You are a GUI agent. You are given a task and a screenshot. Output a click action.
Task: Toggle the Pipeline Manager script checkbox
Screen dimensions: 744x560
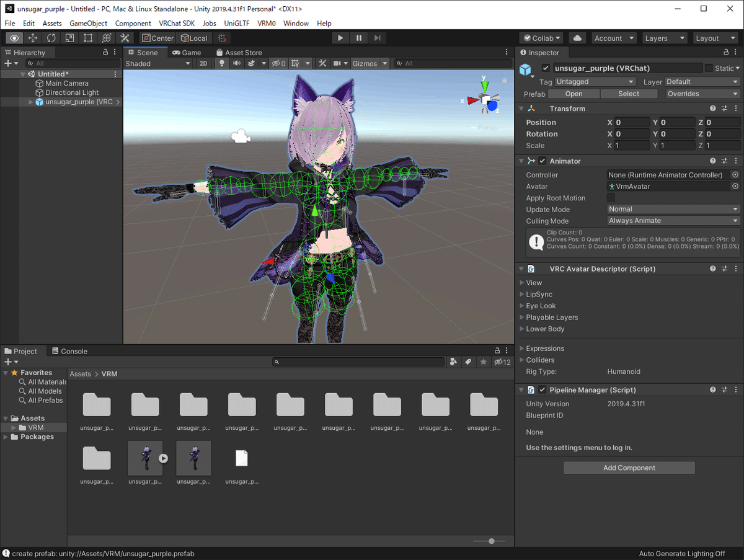click(x=542, y=389)
